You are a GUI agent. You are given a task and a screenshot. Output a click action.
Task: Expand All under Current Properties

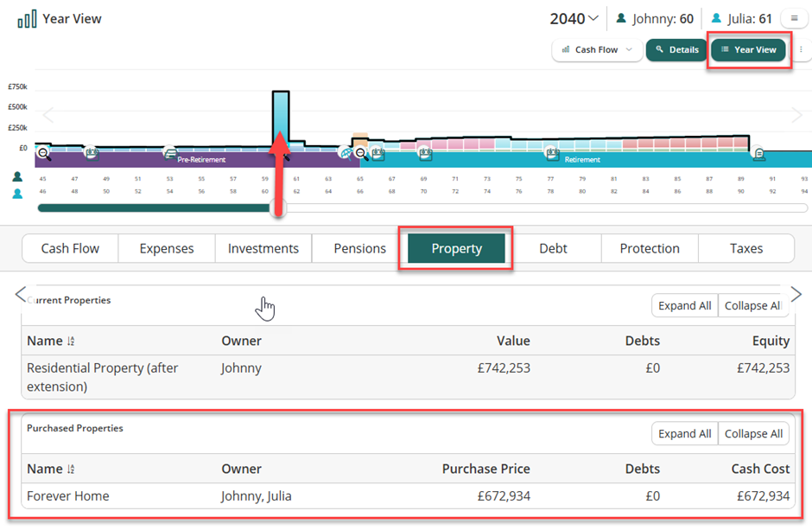[684, 306]
